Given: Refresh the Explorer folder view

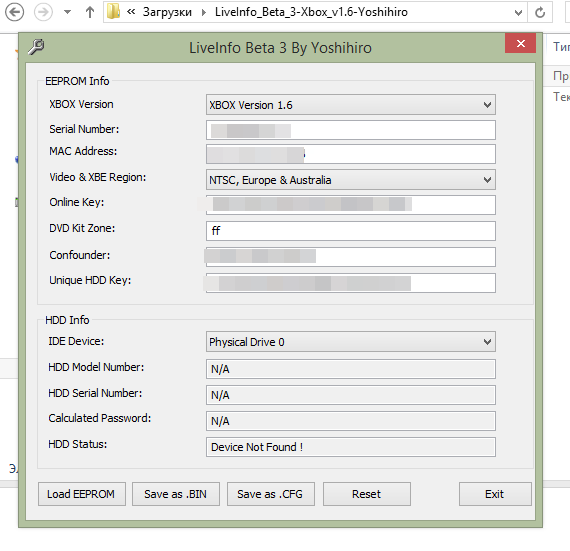Looking at the screenshot, I should (x=540, y=12).
